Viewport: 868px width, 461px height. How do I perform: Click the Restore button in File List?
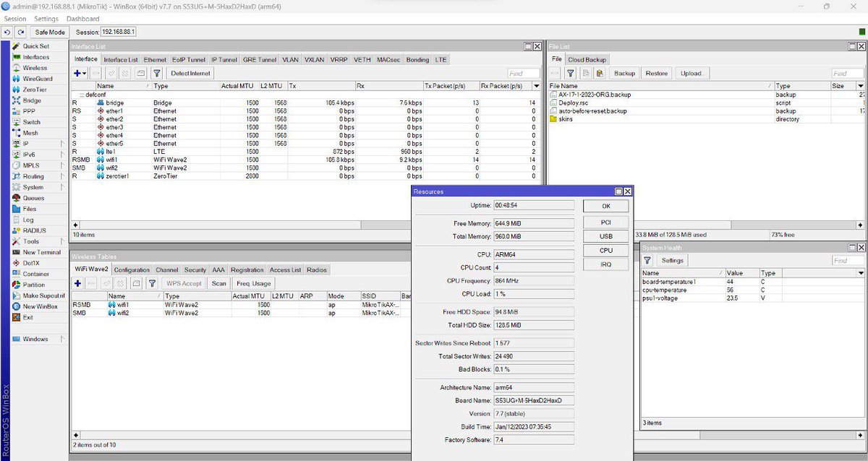click(657, 73)
